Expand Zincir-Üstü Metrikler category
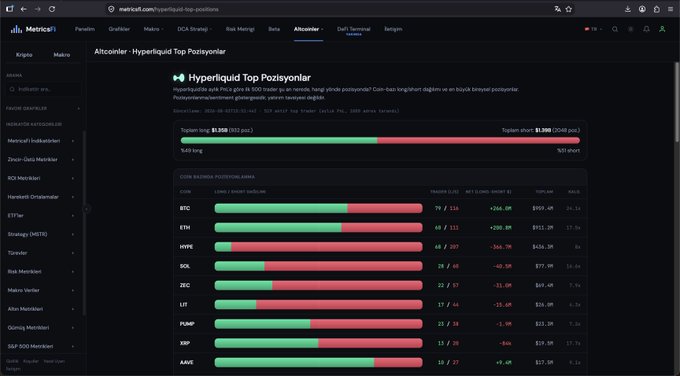 coord(41,160)
